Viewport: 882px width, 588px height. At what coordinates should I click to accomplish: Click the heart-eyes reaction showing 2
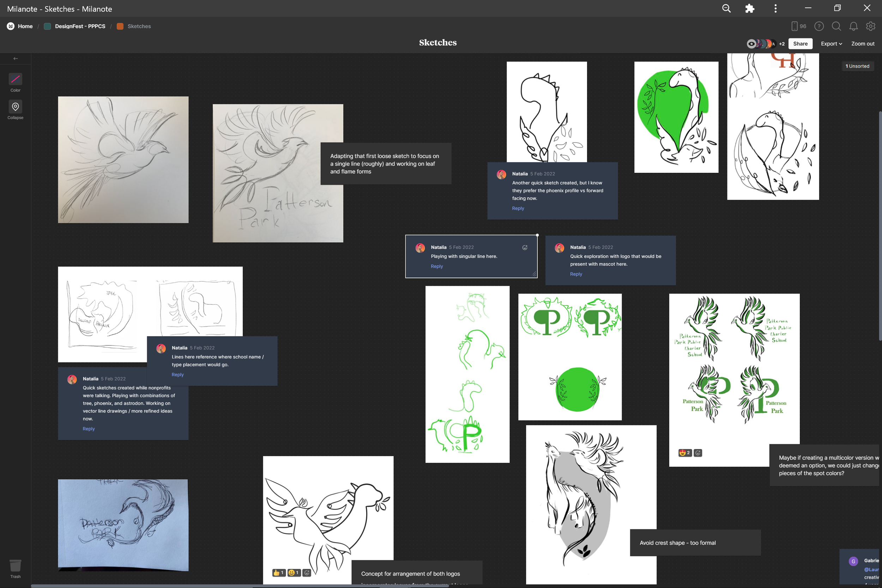tap(685, 453)
